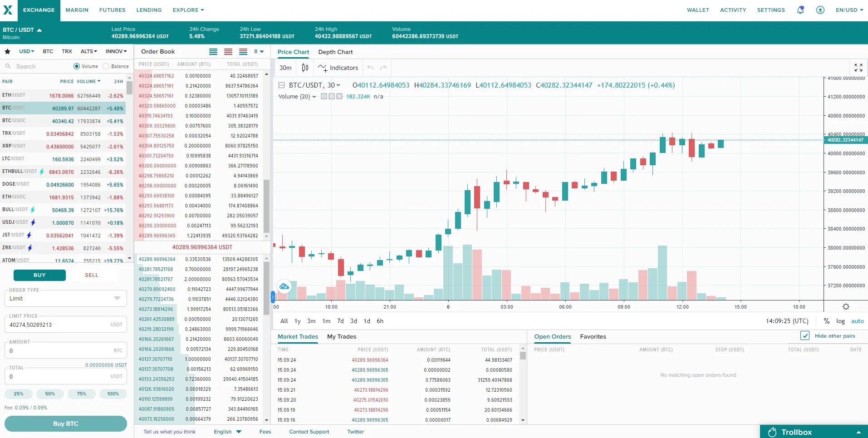Expand the Volume (20) indicator menu

pos(314,97)
